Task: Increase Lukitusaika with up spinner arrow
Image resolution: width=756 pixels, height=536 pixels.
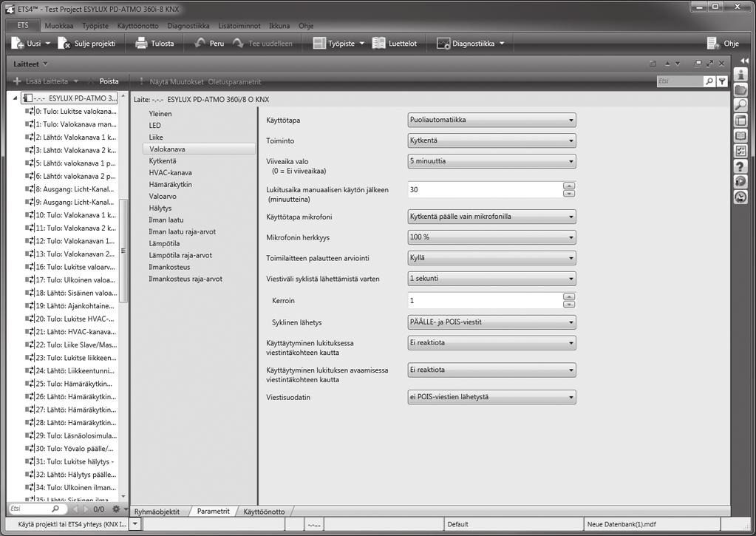Action: click(569, 186)
